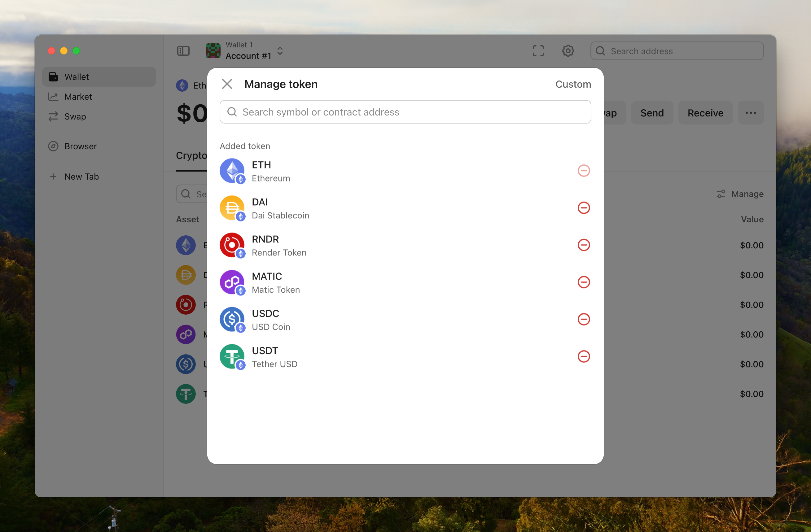Remove ETH from added tokens
Viewport: 811px width, 532px height.
pos(584,171)
